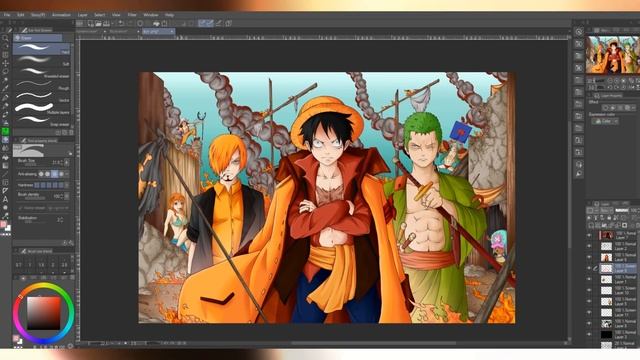Hide Layer 8 with its eye icon
Viewport: 640px width, 360px height.
(589, 323)
